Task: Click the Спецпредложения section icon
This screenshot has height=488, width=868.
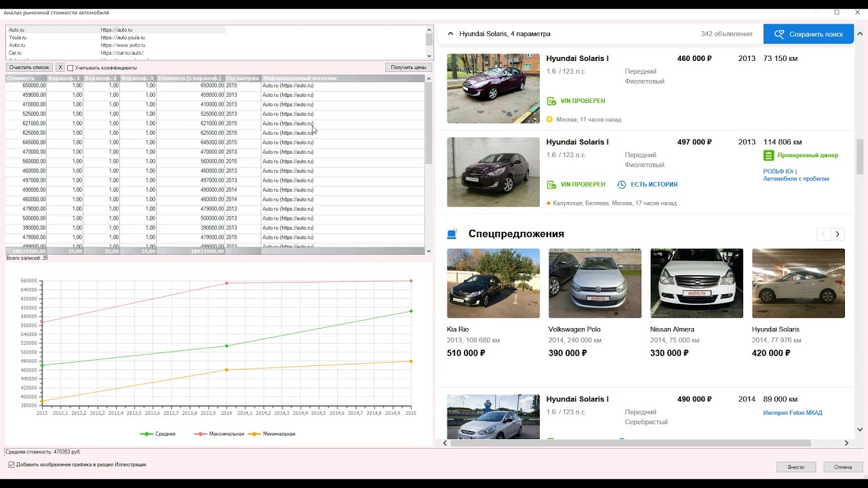Action: 452,234
